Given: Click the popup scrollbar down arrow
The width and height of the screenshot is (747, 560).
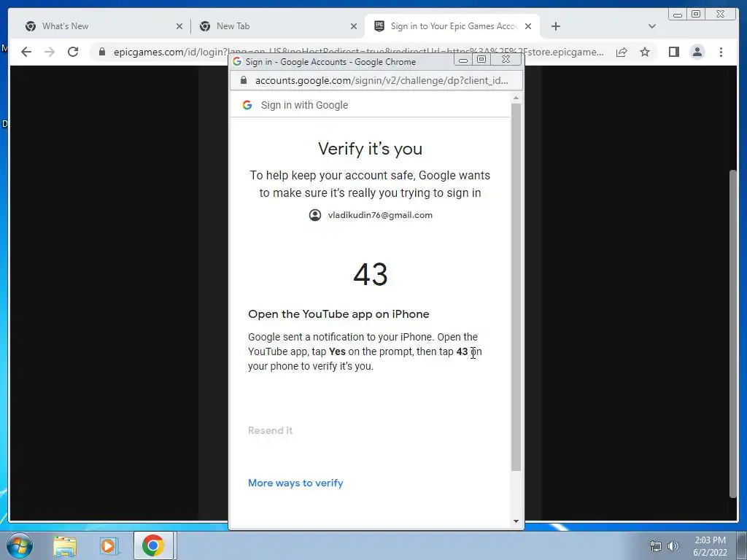Looking at the screenshot, I should tap(516, 521).
